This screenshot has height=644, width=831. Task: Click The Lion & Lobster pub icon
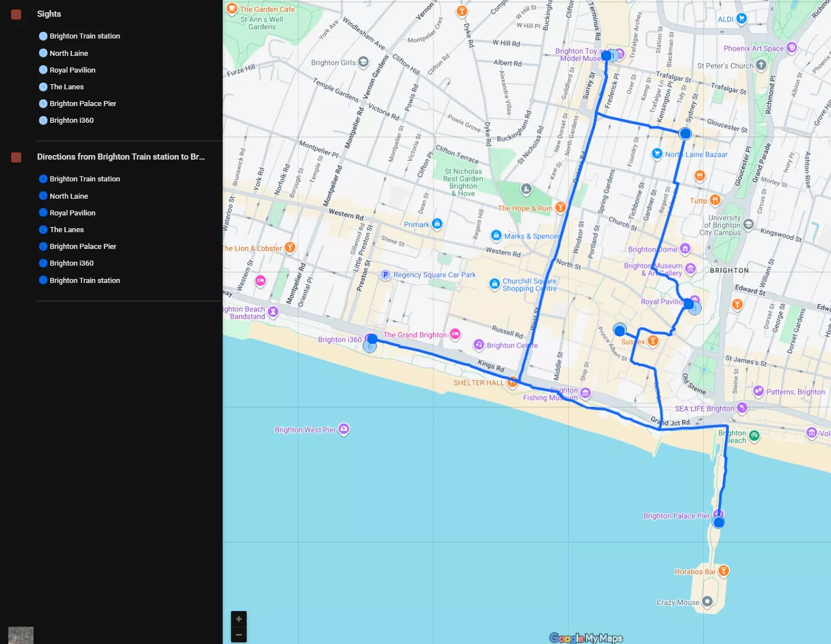[x=290, y=247]
